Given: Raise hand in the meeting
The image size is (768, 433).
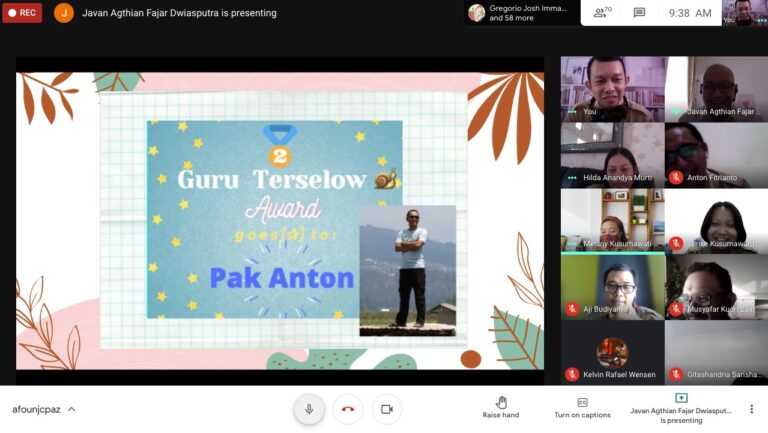Looking at the screenshot, I should (x=501, y=407).
